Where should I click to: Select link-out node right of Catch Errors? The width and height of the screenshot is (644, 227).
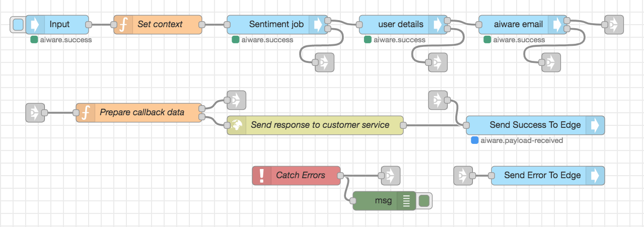[x=391, y=176]
